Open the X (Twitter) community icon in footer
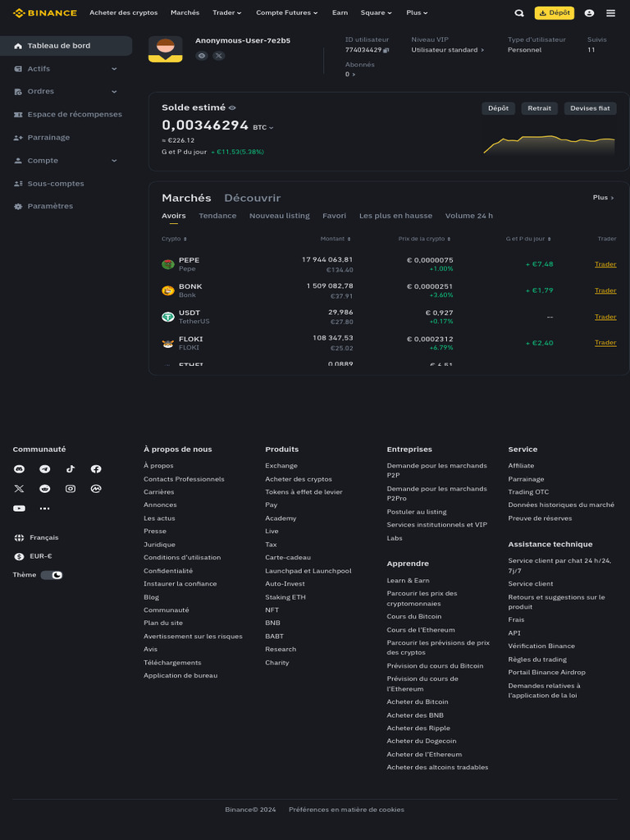630x840 pixels. [20, 489]
